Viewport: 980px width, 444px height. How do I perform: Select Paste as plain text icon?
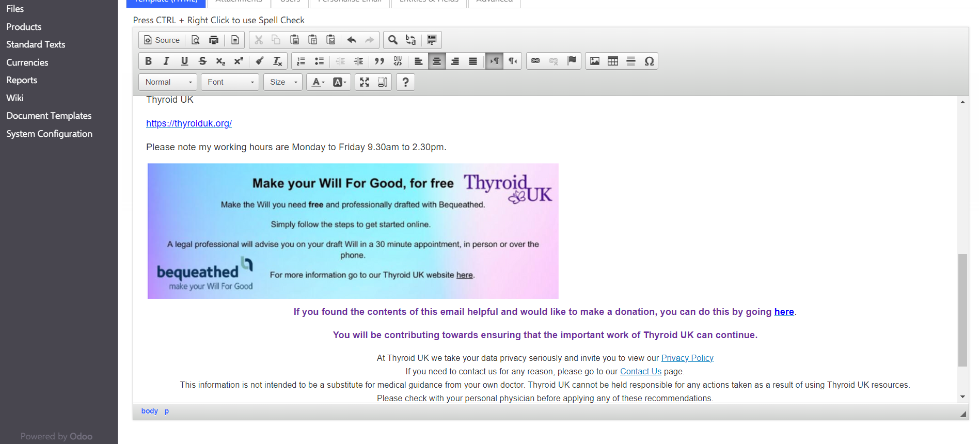click(x=313, y=40)
